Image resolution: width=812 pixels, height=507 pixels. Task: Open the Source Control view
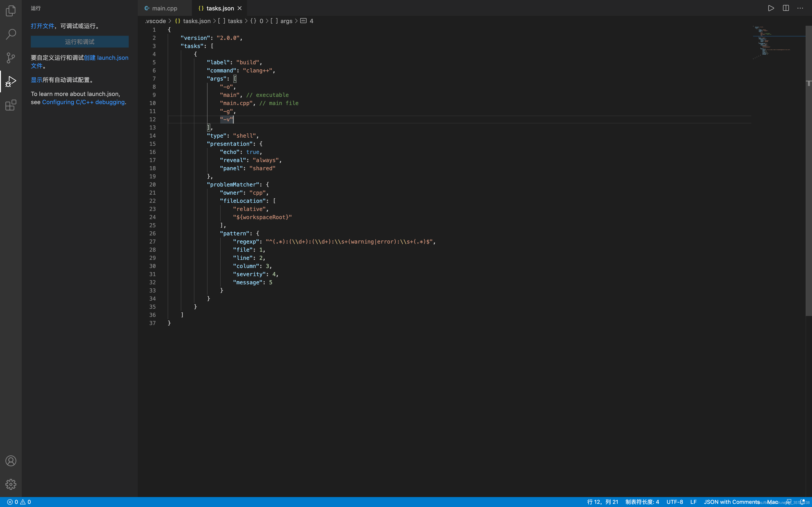tap(11, 58)
